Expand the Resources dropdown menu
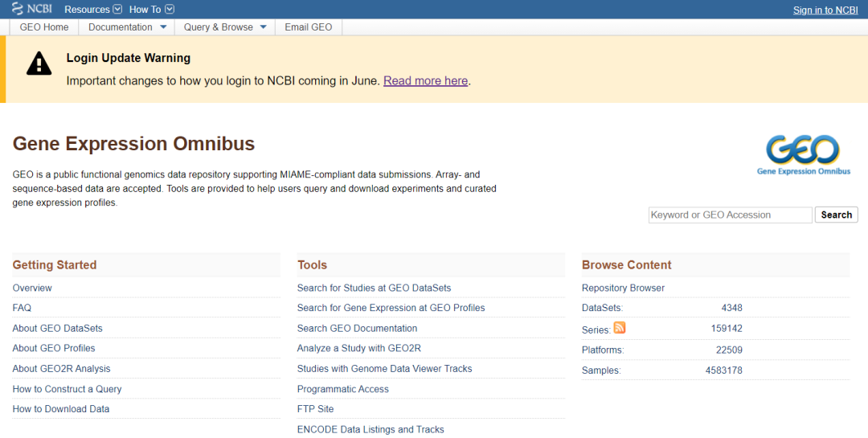 [x=93, y=10]
